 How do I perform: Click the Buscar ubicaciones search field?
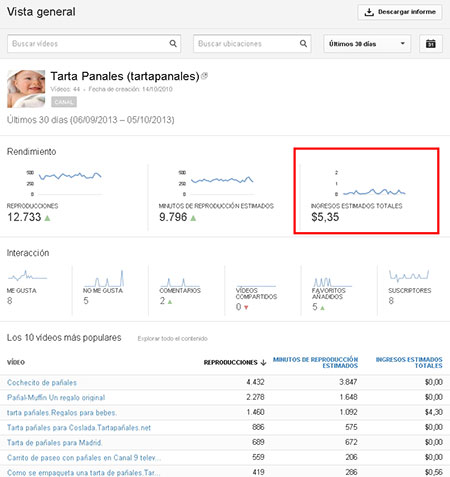click(252, 44)
